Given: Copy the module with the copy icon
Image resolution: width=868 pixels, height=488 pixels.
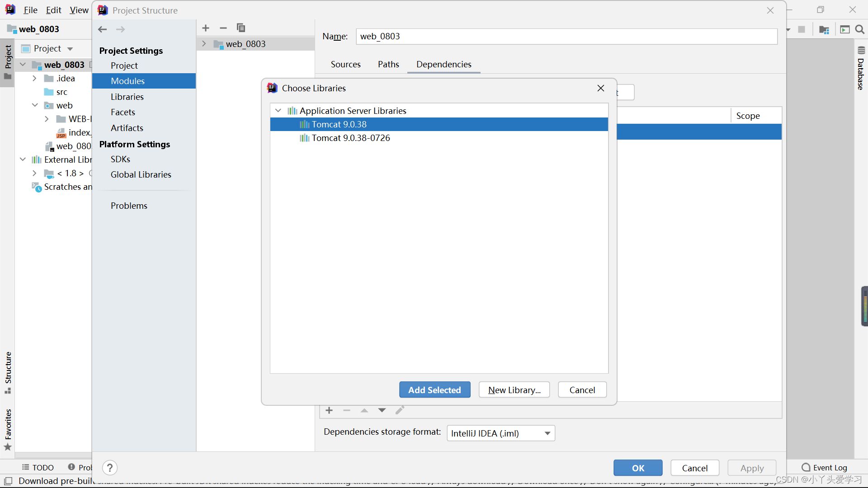Looking at the screenshot, I should (241, 28).
